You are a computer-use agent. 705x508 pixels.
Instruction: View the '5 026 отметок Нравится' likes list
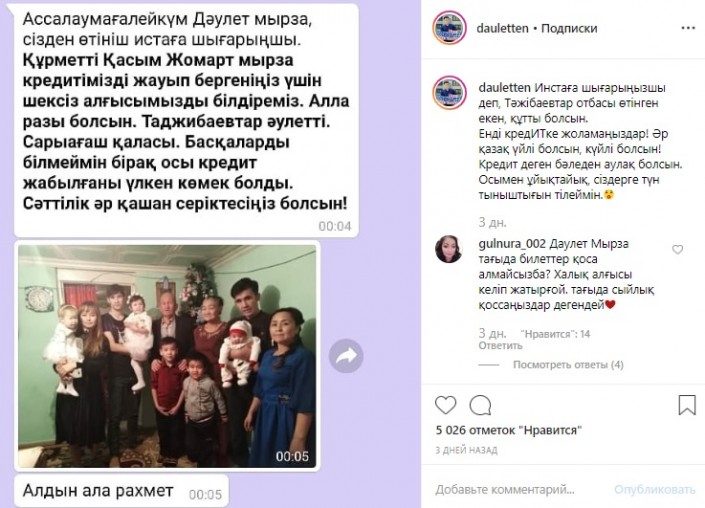click(x=509, y=430)
